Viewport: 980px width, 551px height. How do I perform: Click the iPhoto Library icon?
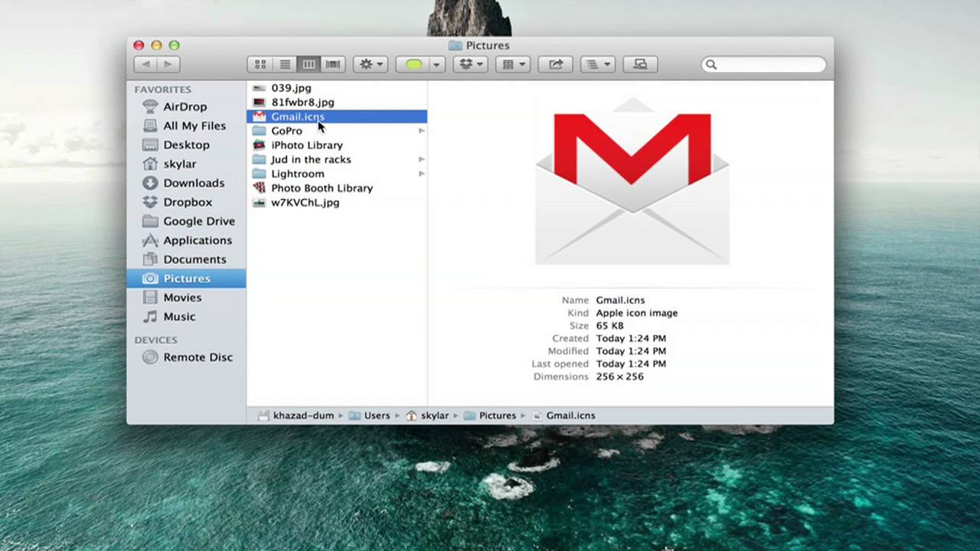260,145
